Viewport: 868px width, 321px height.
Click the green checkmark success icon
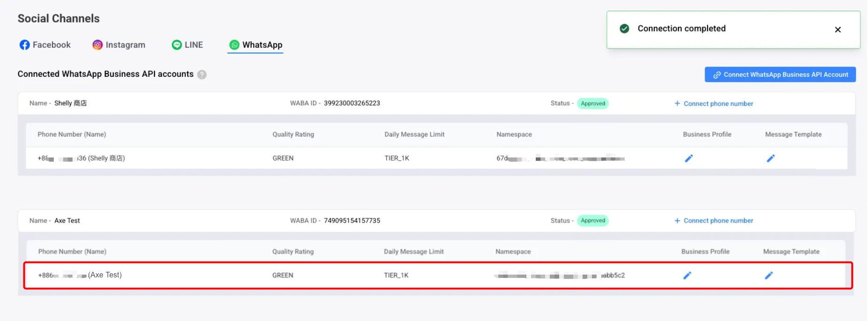coord(624,29)
